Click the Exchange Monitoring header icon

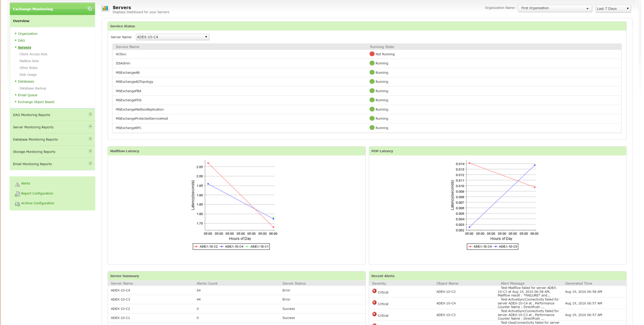click(90, 9)
